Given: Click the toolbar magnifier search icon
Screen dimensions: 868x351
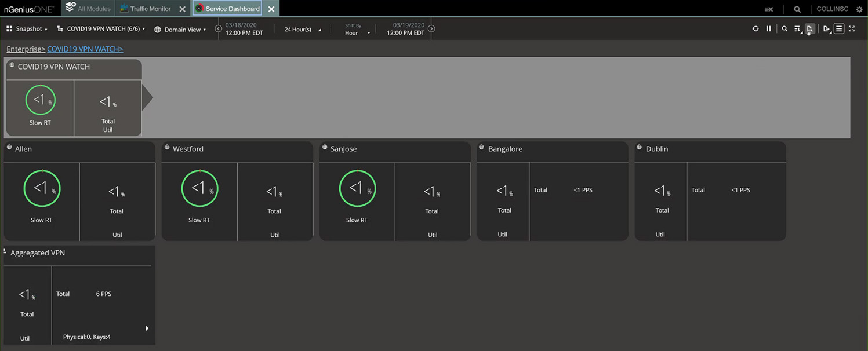Looking at the screenshot, I should pyautogui.click(x=785, y=29).
